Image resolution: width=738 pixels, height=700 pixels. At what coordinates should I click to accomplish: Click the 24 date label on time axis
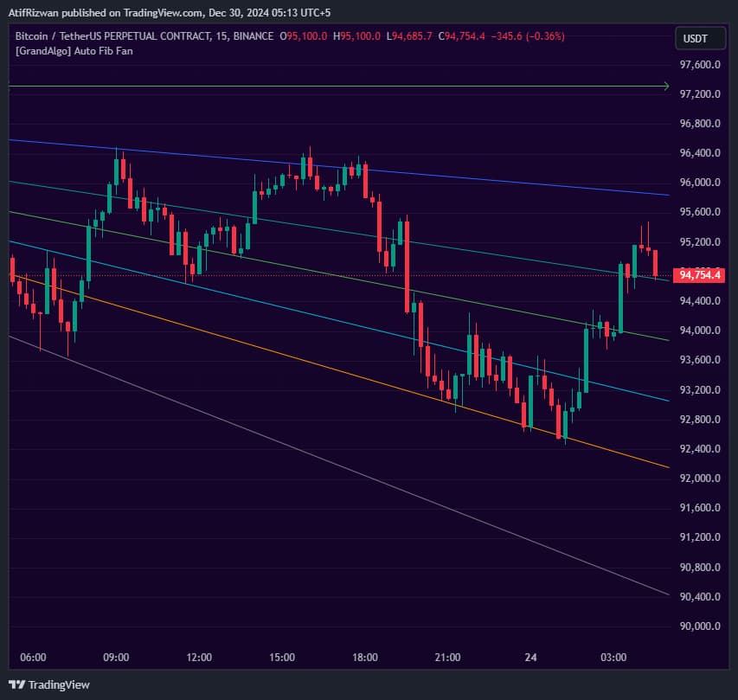pyautogui.click(x=529, y=658)
